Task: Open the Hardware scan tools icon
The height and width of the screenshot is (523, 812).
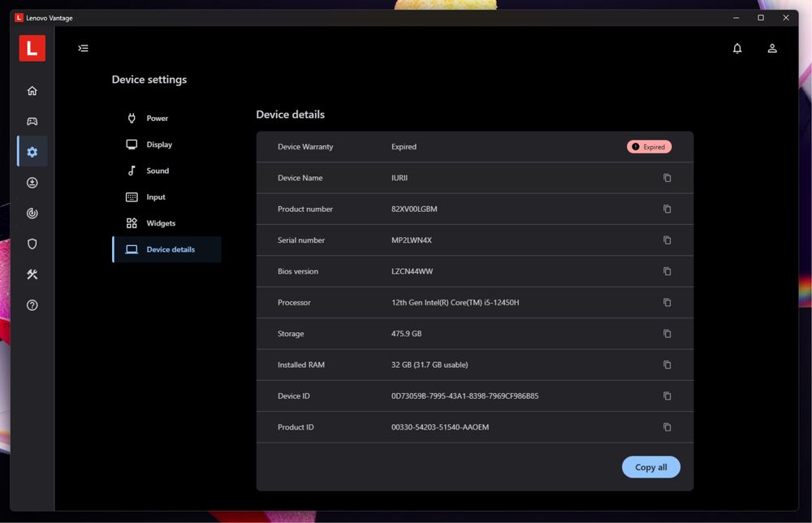Action: pyautogui.click(x=32, y=274)
